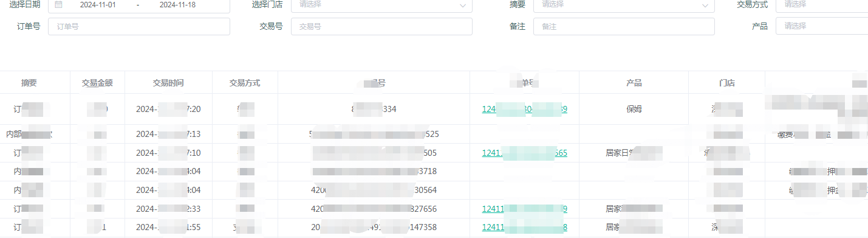Open the 选择门店 store dropdown
This screenshot has height=238, width=868.
[x=381, y=4]
